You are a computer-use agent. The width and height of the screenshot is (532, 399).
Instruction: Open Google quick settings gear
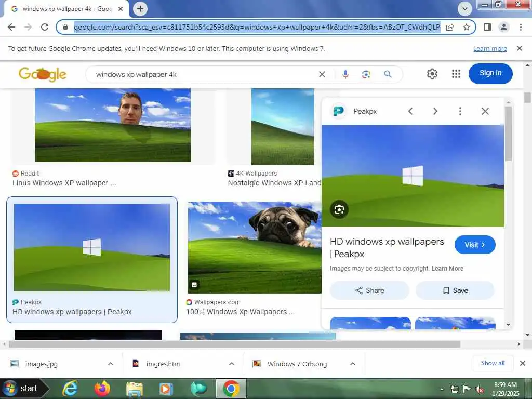(x=432, y=74)
